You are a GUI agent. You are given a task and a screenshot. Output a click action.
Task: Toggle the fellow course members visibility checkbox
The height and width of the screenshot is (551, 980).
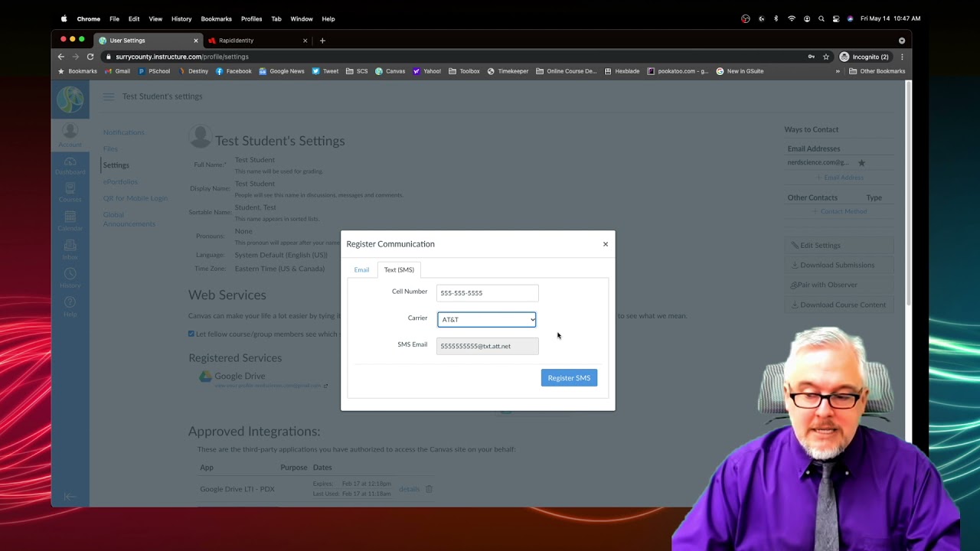(x=191, y=334)
